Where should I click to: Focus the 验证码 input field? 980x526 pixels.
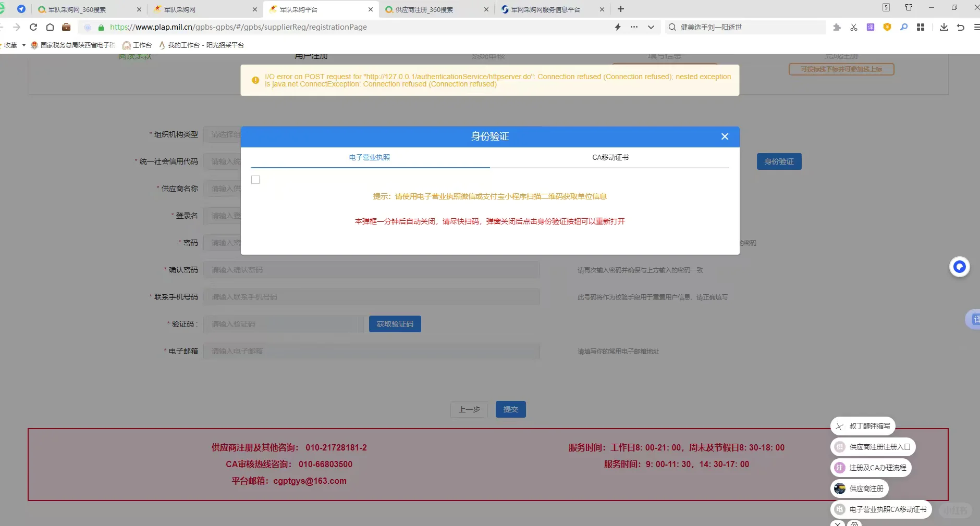tap(284, 324)
